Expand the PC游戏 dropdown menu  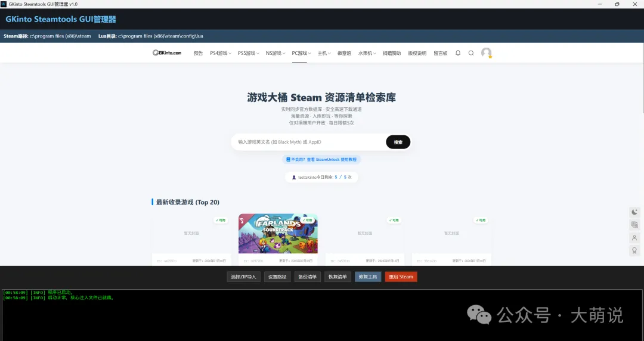(301, 54)
